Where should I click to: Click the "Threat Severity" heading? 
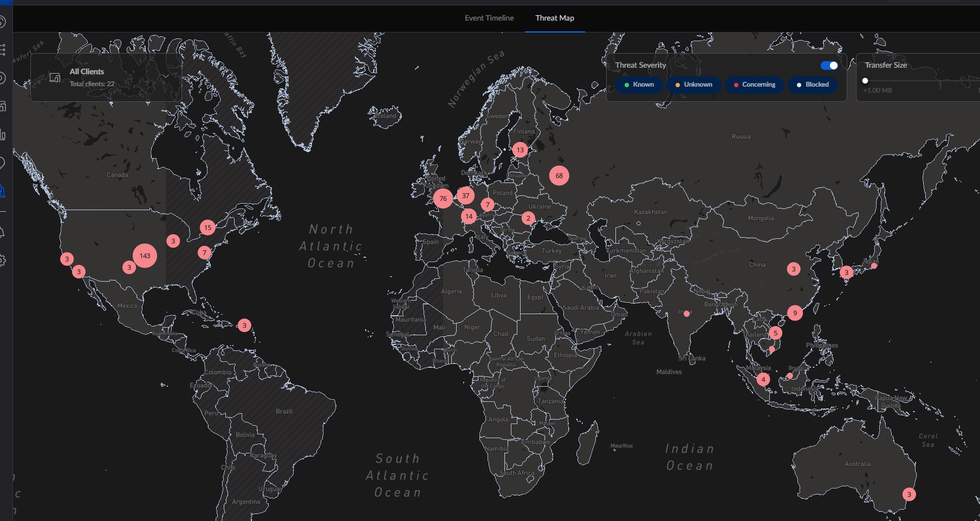(x=641, y=65)
